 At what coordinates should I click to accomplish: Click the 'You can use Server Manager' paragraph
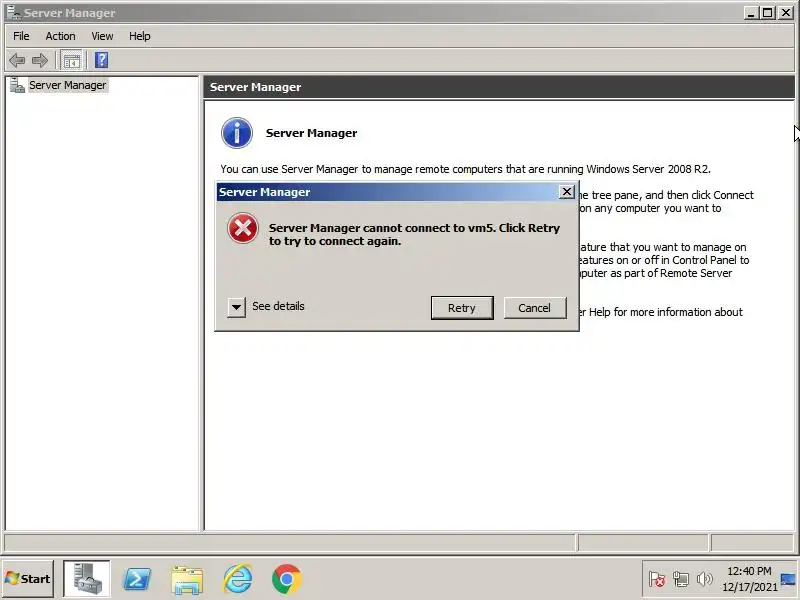465,169
